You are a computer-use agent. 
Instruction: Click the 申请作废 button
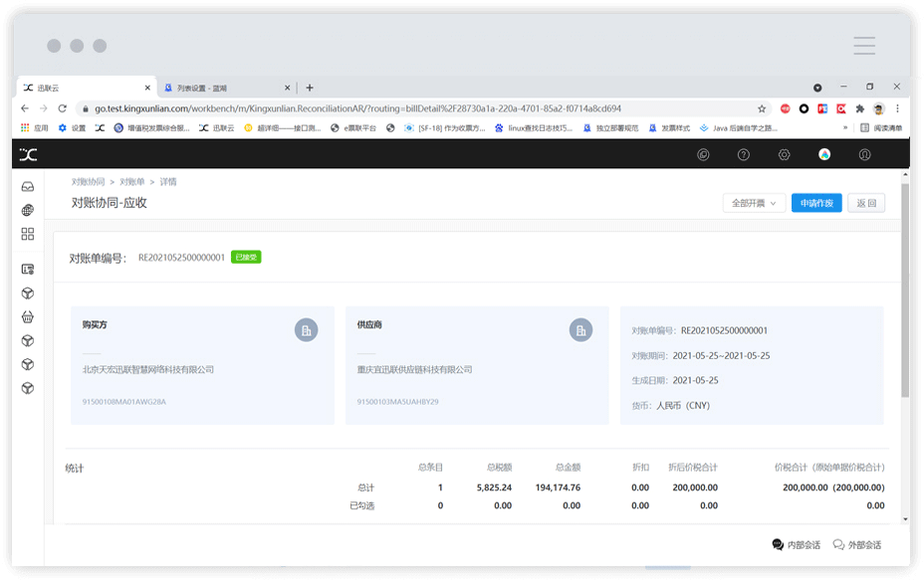[x=816, y=203]
